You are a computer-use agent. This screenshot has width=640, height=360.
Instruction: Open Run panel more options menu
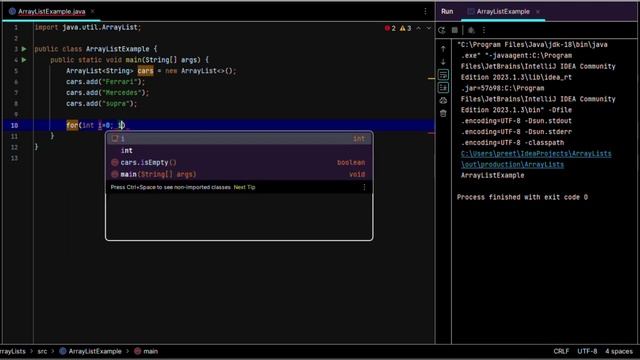[484, 30]
